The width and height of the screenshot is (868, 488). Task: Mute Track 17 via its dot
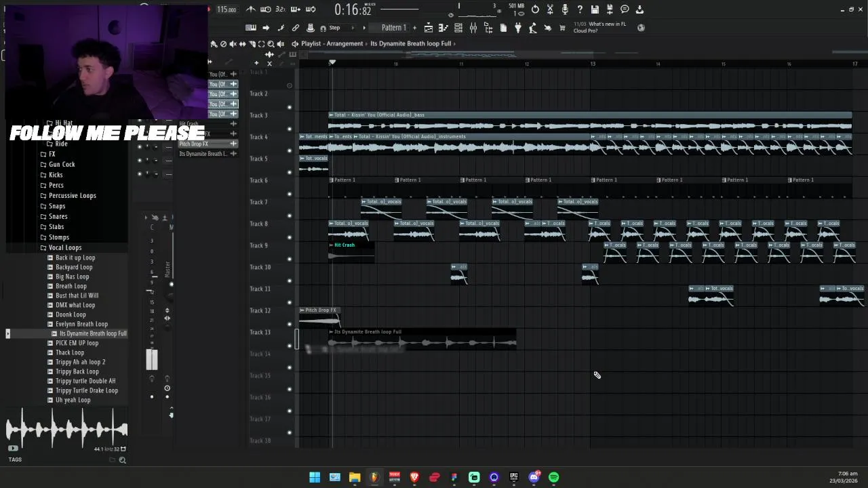(290, 432)
